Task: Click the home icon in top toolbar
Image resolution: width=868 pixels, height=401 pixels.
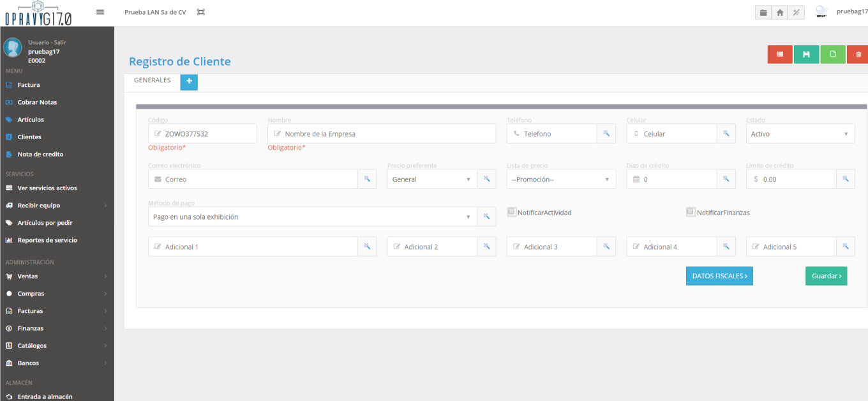Action: pyautogui.click(x=779, y=12)
